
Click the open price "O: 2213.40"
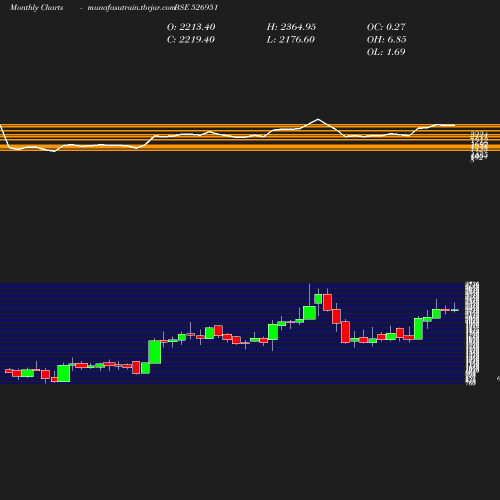tap(191, 27)
